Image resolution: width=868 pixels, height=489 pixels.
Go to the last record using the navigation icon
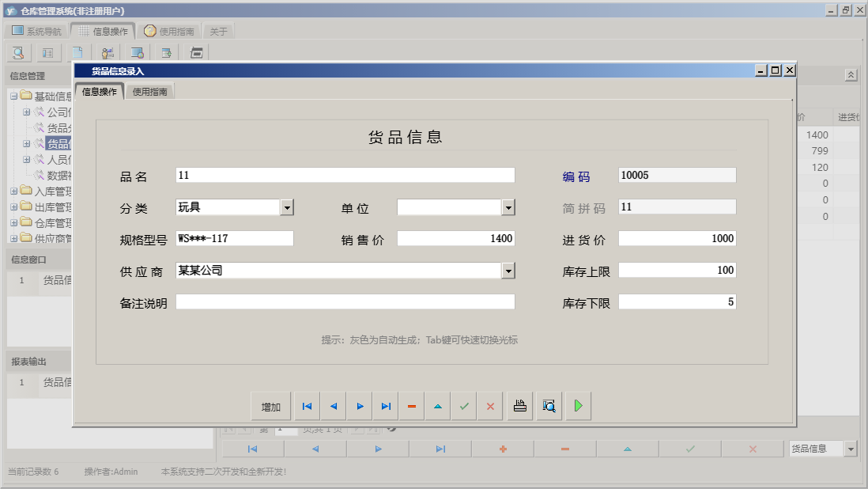click(x=386, y=405)
